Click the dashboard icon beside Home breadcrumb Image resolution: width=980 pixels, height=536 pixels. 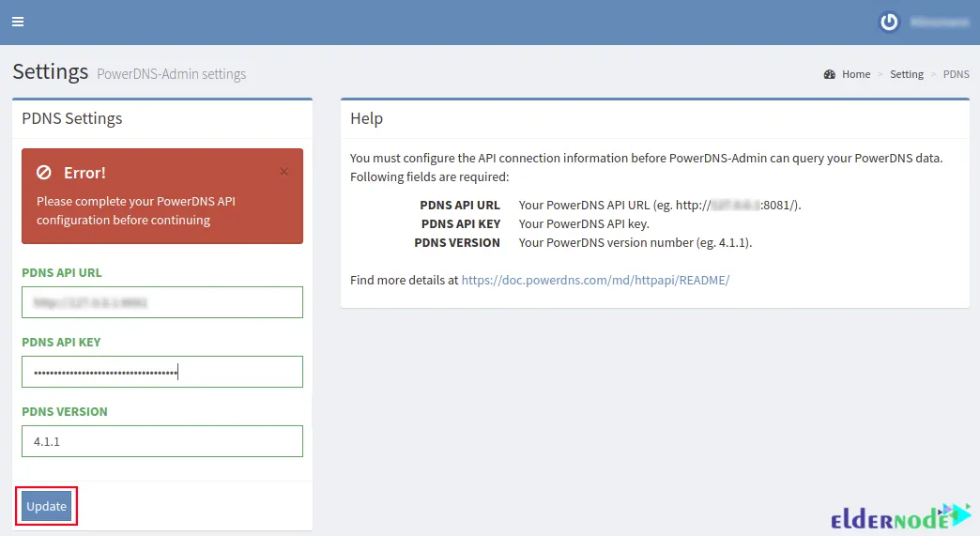tap(830, 74)
